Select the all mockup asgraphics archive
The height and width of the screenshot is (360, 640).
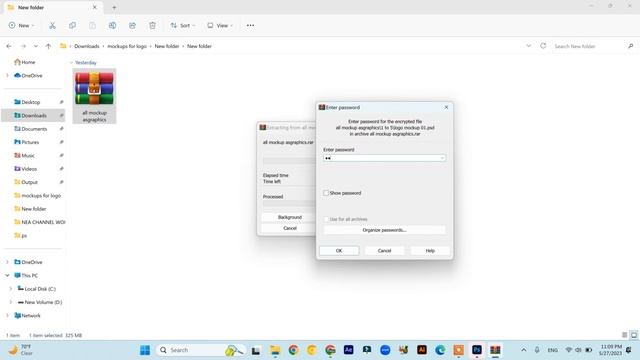(x=94, y=96)
